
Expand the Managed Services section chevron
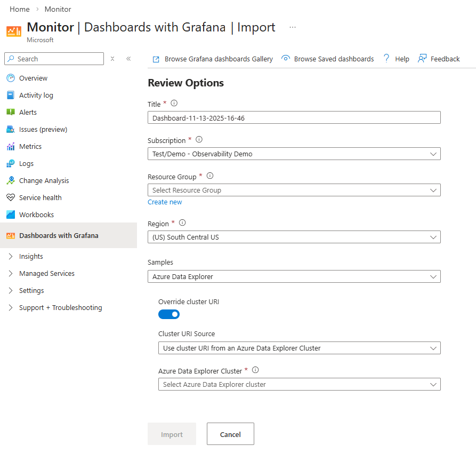pyautogui.click(x=11, y=273)
